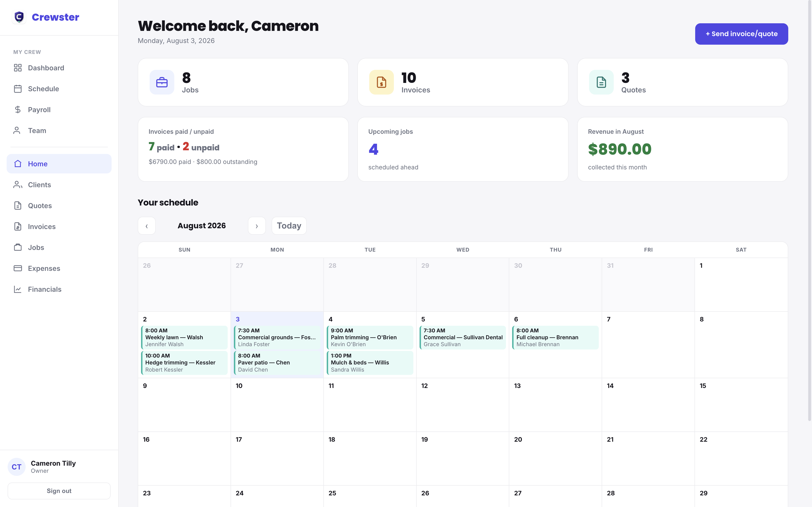Click the Financials chart icon
Screen dimensions: 812x507
(x=18, y=289)
